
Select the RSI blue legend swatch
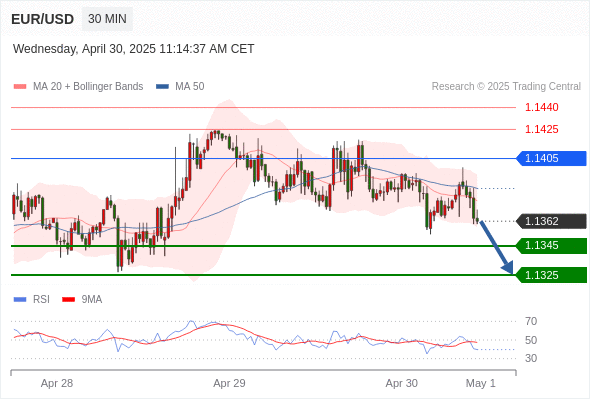coord(20,300)
